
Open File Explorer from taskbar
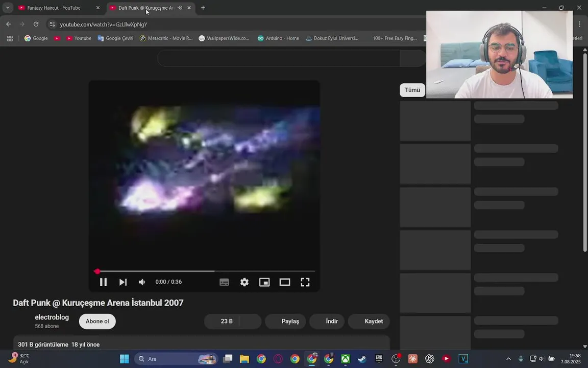[x=244, y=359]
